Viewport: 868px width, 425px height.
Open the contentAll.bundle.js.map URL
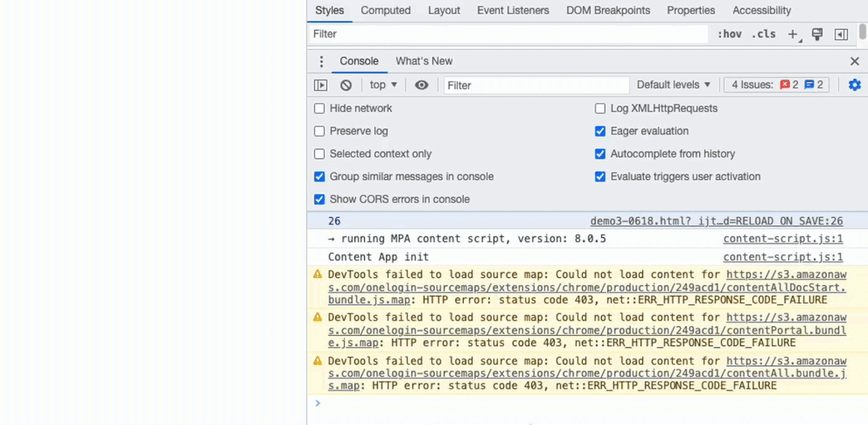coord(588,373)
